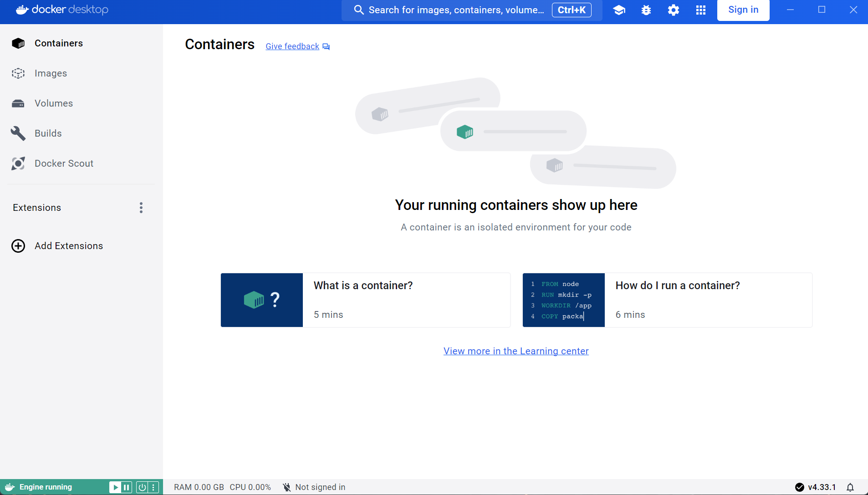Click the Engine running status label
868x495 pixels.
tap(46, 487)
